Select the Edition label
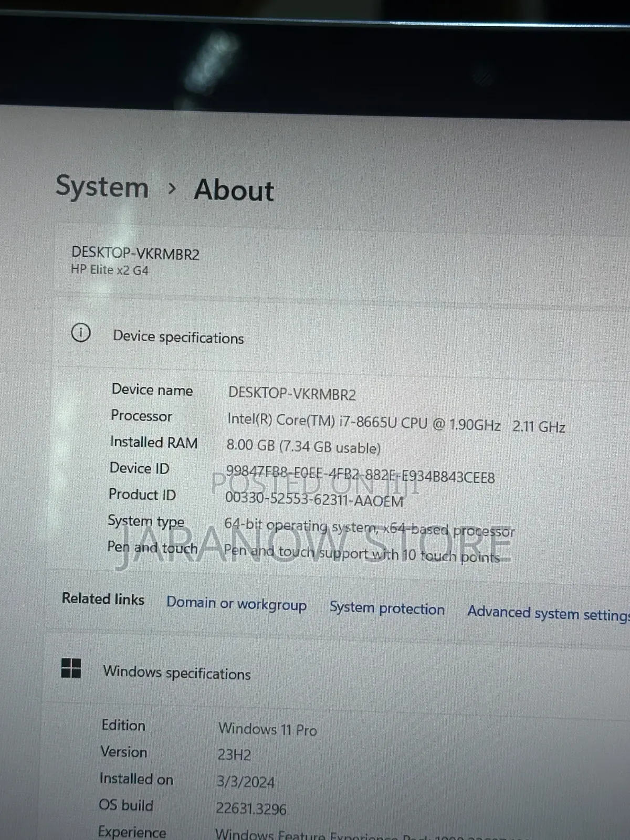 pos(123,725)
